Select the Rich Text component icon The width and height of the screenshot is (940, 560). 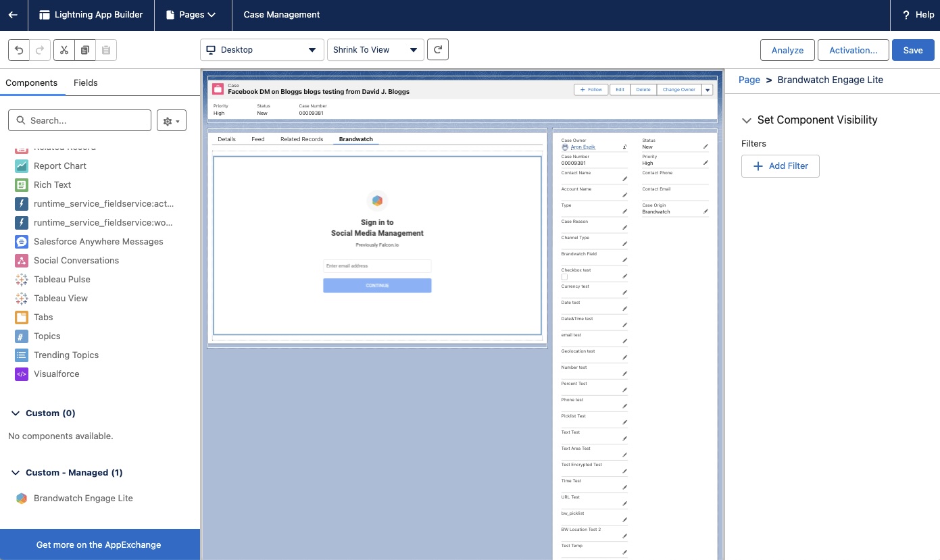click(x=22, y=184)
